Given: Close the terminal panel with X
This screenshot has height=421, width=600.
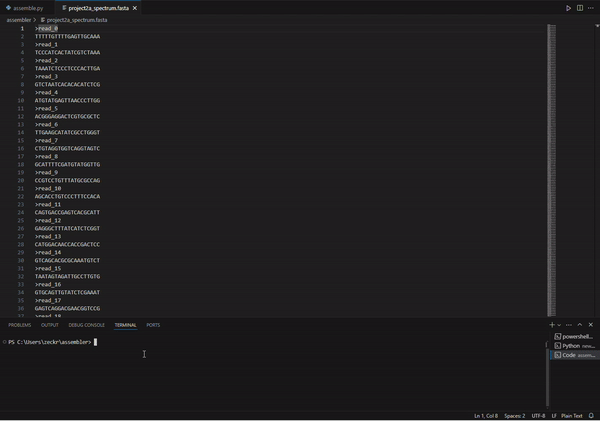Looking at the screenshot, I should click(591, 325).
